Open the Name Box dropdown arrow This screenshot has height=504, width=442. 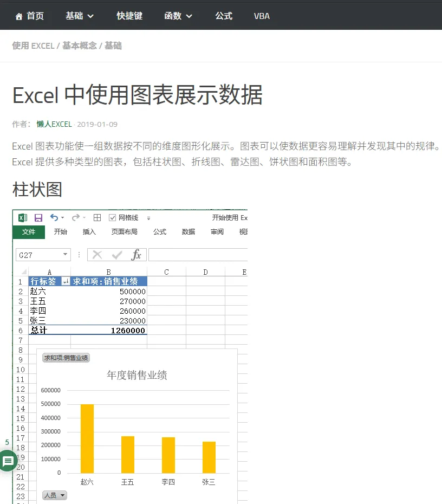coord(66,254)
